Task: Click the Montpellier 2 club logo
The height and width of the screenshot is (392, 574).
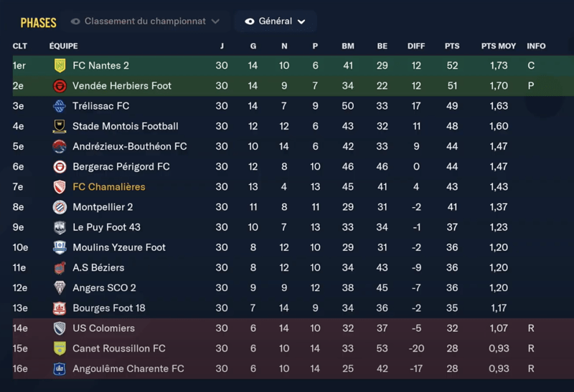Action: point(60,207)
